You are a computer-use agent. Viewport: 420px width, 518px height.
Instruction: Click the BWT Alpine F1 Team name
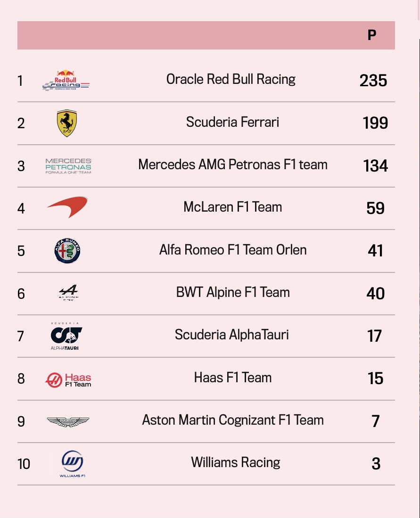[x=233, y=292]
